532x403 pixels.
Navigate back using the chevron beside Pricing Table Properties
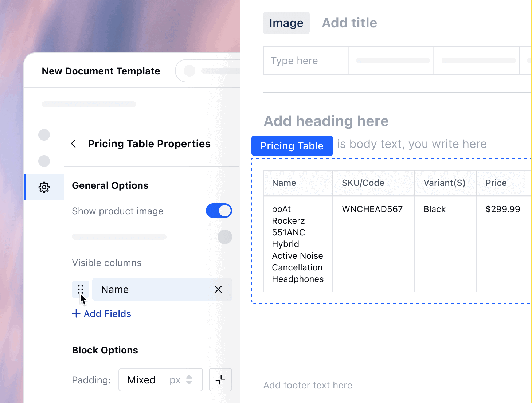pos(74,144)
